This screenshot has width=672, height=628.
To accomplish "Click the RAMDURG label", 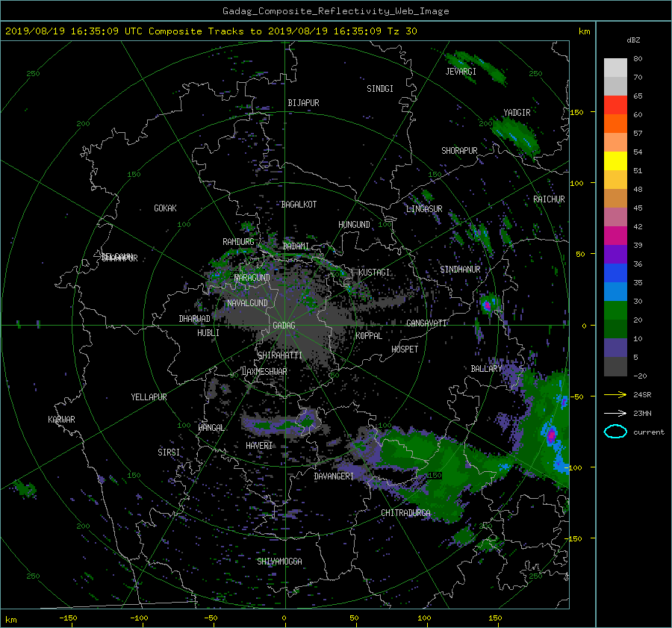I will 238,242.
